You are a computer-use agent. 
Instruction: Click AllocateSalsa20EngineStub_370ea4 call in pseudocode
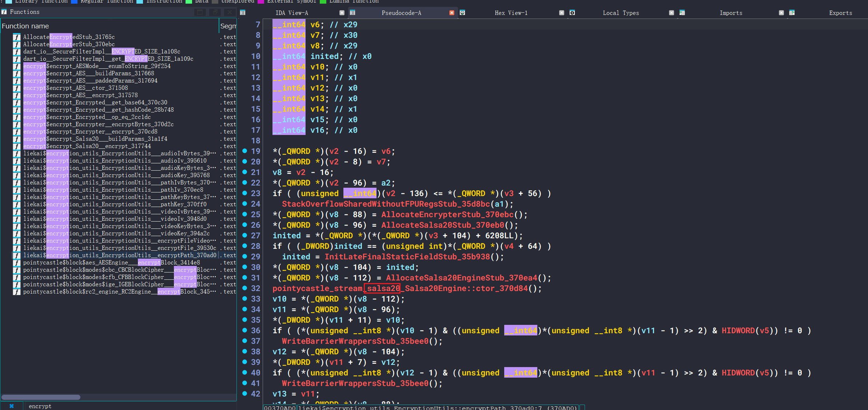tap(461, 278)
